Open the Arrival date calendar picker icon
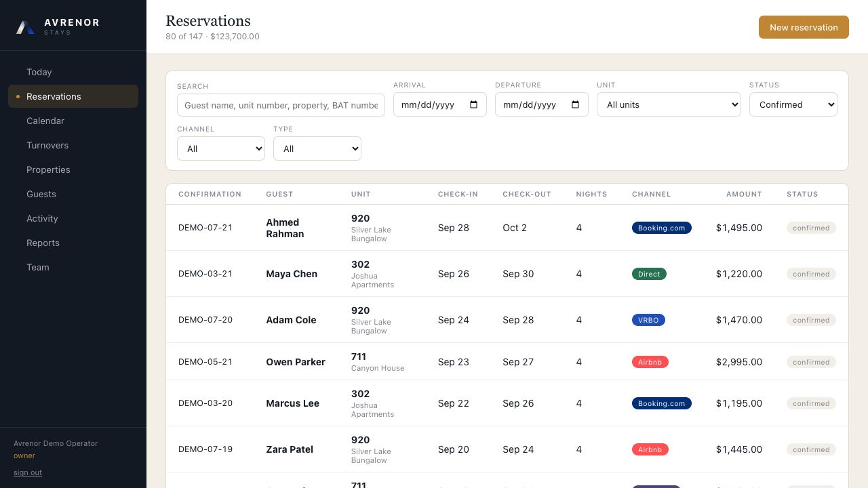Viewport: 868px width, 488px height. tap(473, 104)
